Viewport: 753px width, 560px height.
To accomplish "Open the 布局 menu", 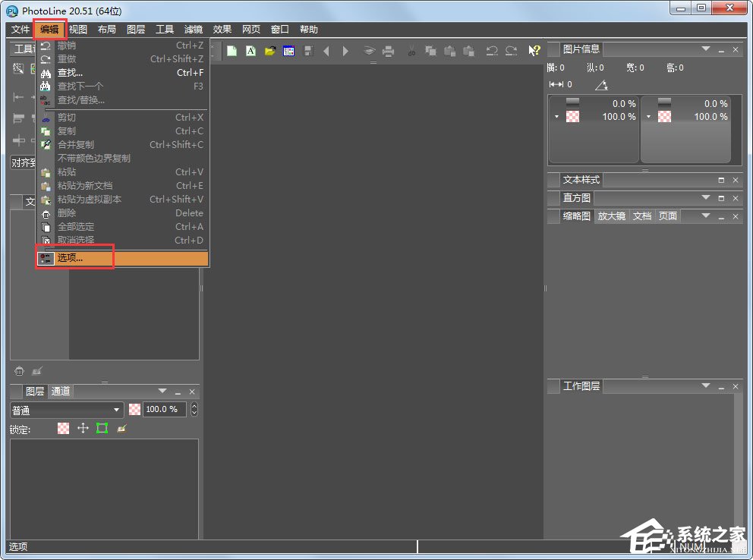I will pos(107,30).
